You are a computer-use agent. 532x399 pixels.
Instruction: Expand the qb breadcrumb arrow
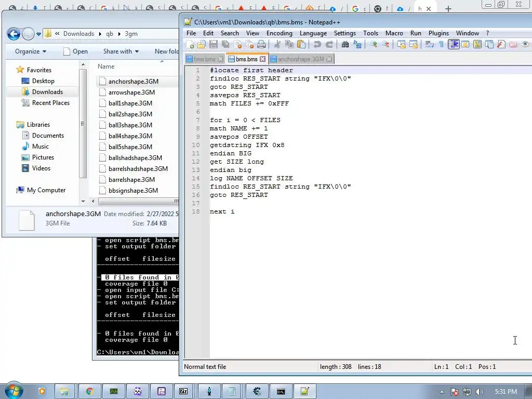119,34
